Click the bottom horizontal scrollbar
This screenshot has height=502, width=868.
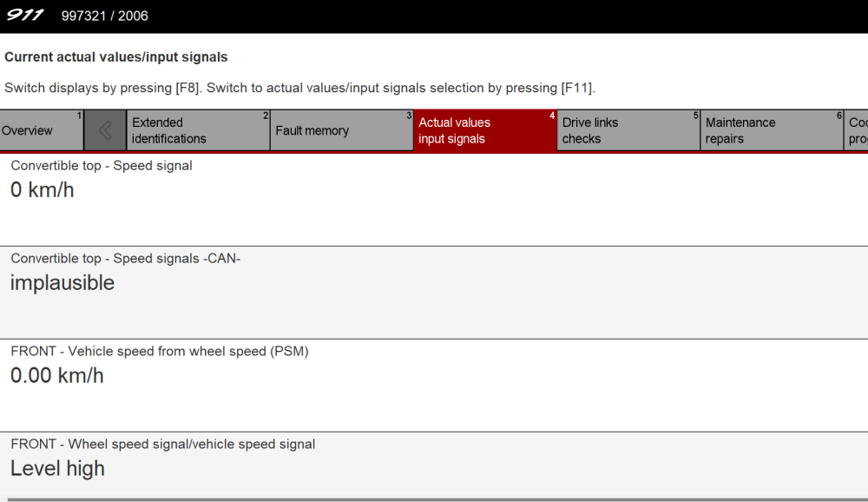(x=434, y=499)
